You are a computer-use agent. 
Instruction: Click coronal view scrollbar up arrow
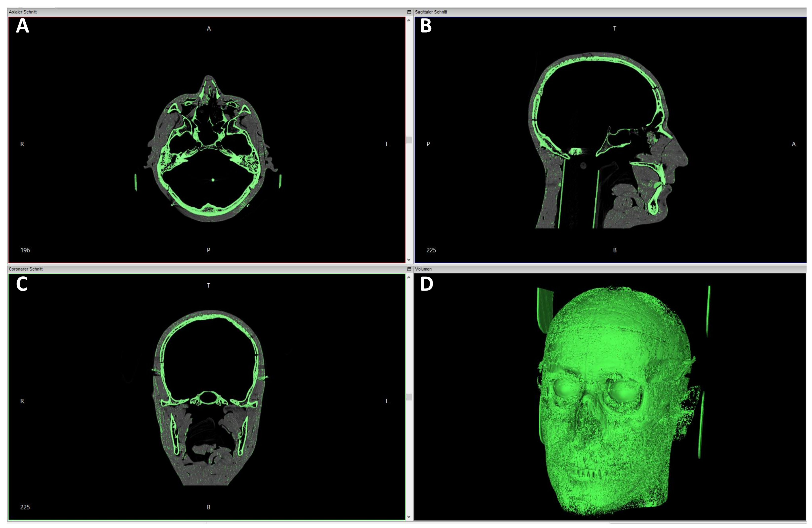coord(409,277)
